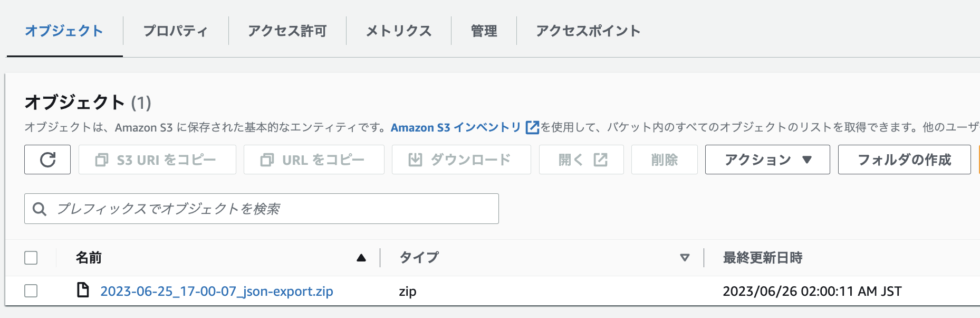980x318 pixels.
Task: Sort by 名前 using the ascending arrow
Action: (x=361, y=257)
